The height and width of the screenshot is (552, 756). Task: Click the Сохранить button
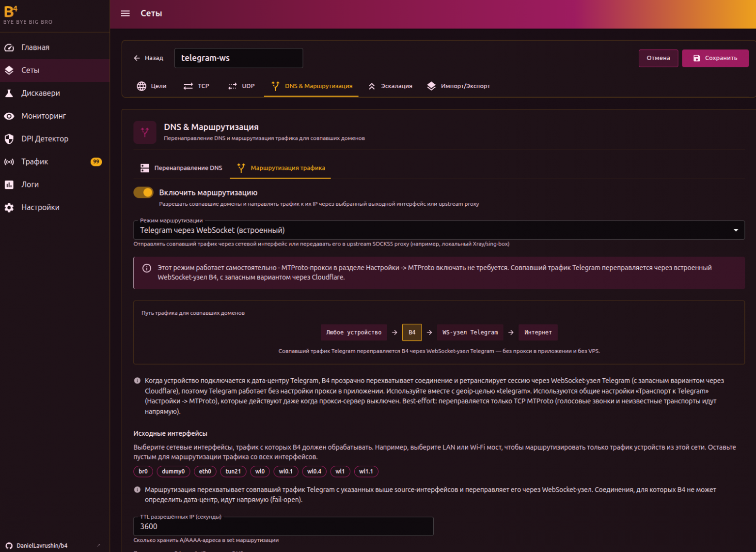[x=715, y=58]
